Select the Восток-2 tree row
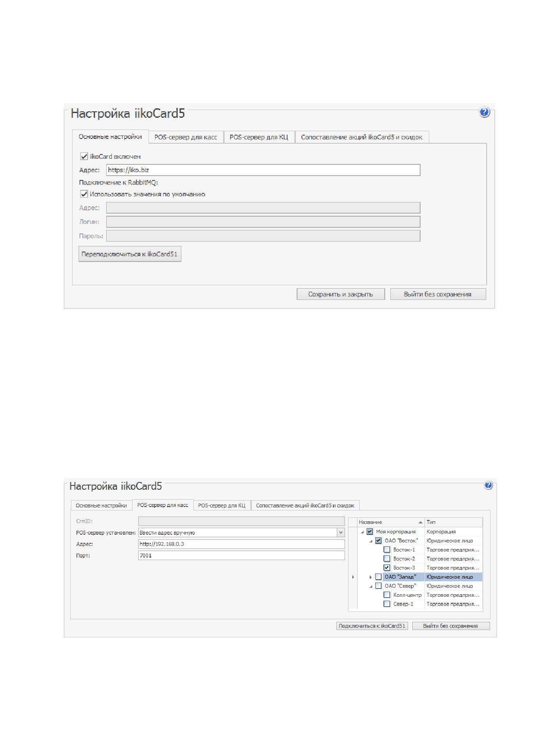 pyautogui.click(x=420, y=559)
